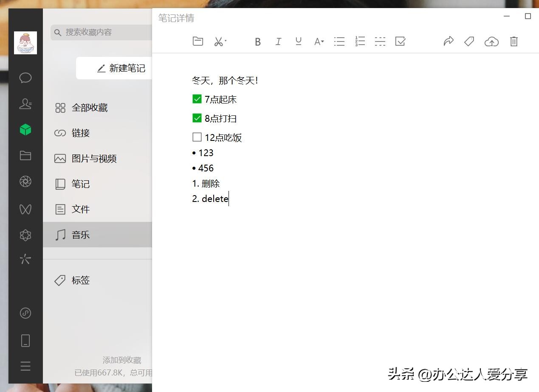Delete the note with the trash icon
Image resolution: width=539 pixels, height=392 pixels.
[514, 41]
